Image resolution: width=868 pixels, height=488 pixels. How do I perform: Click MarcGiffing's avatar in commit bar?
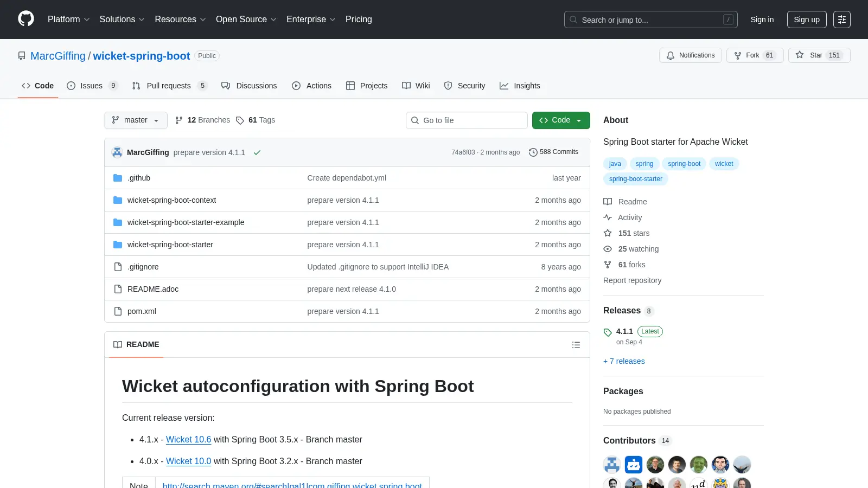pos(117,152)
